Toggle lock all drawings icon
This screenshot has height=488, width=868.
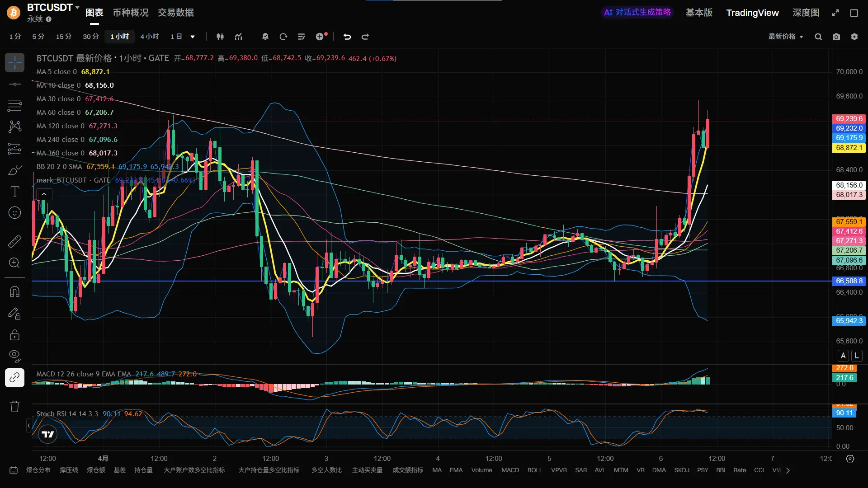pos(14,335)
